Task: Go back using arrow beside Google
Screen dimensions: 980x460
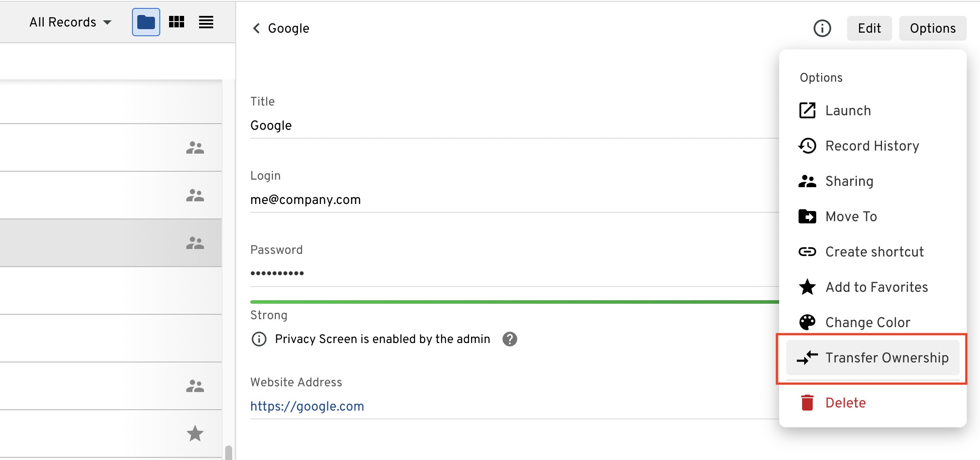Action: point(256,28)
